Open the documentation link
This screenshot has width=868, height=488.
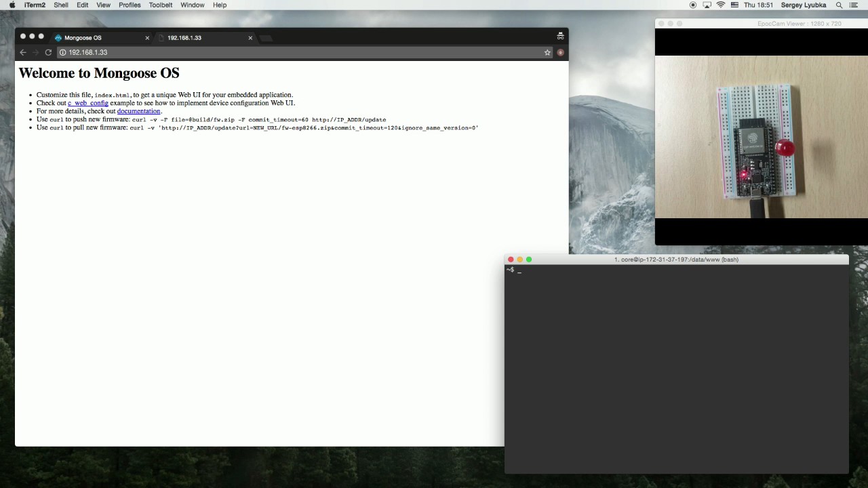(138, 111)
